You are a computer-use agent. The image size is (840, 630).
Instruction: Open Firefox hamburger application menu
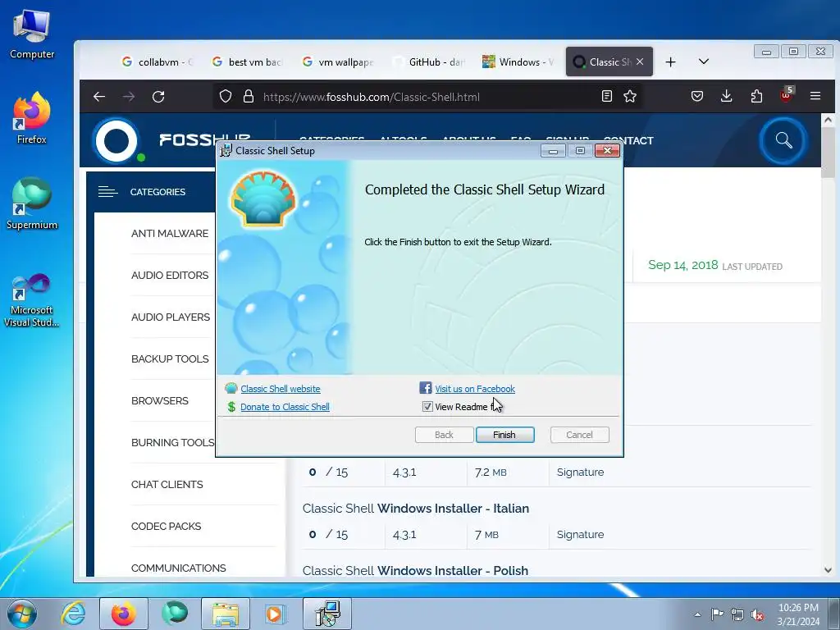815,97
